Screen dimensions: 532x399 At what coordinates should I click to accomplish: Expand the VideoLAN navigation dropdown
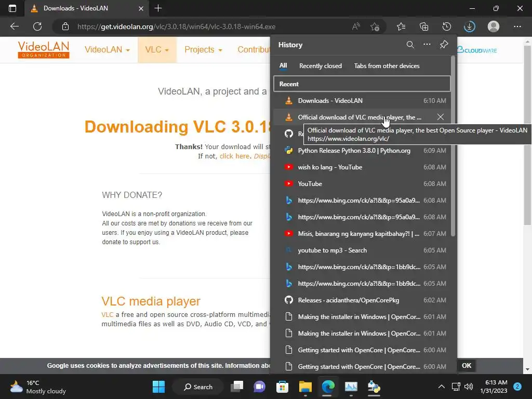107,49
